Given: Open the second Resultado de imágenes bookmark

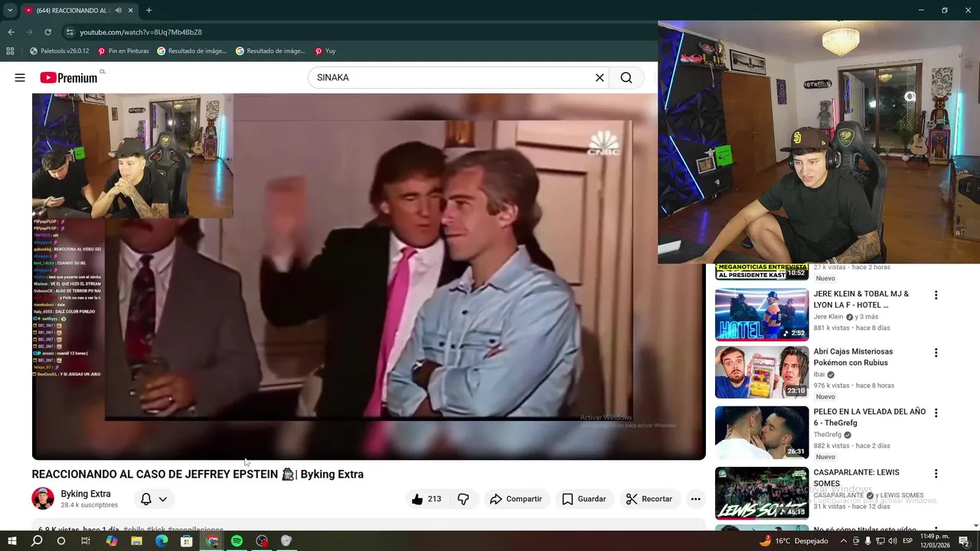Looking at the screenshot, I should pos(270,51).
